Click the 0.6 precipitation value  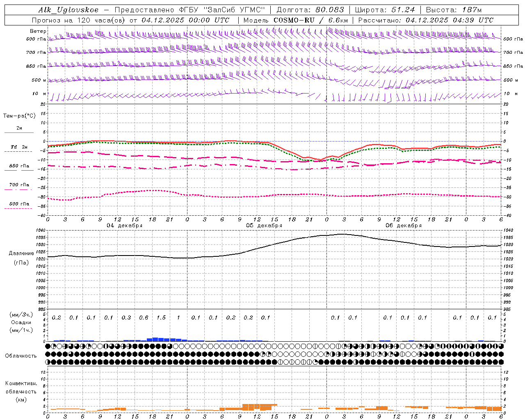(x=144, y=317)
